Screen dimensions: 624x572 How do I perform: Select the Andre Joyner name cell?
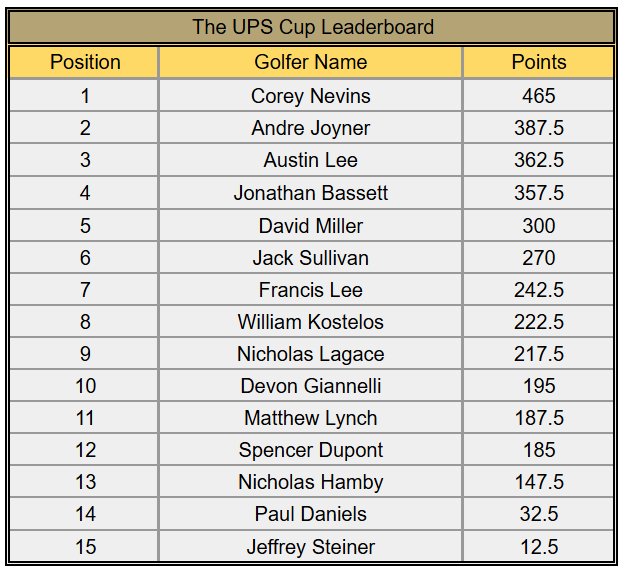311,128
